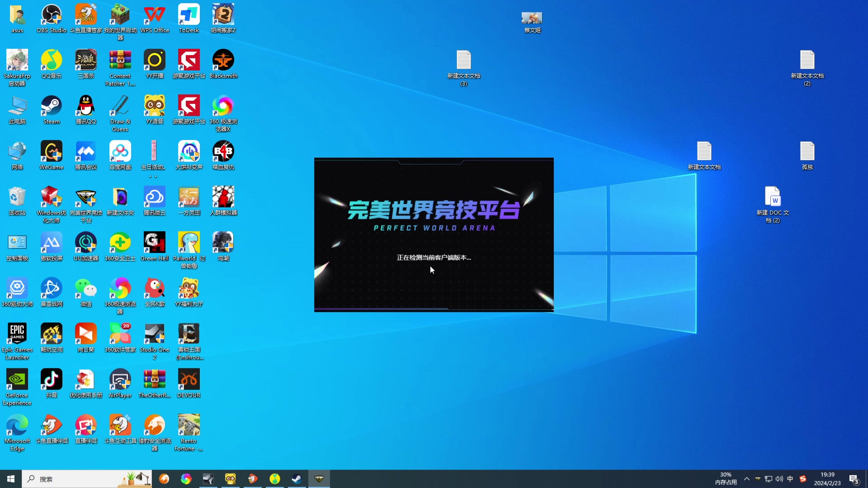Select the 蔡文姬 image thumbnail
The height and width of the screenshot is (488, 868).
pyautogui.click(x=532, y=22)
